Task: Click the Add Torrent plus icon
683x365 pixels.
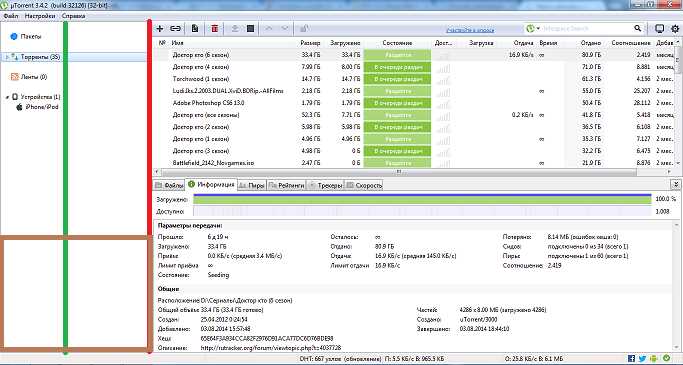Action: (x=160, y=29)
